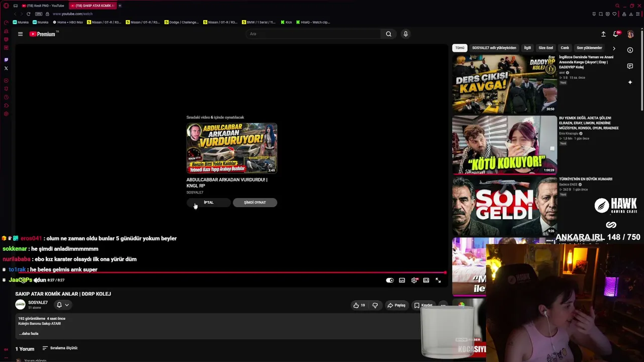Open video info panel icon on right
The image size is (644, 362).
(630, 50)
